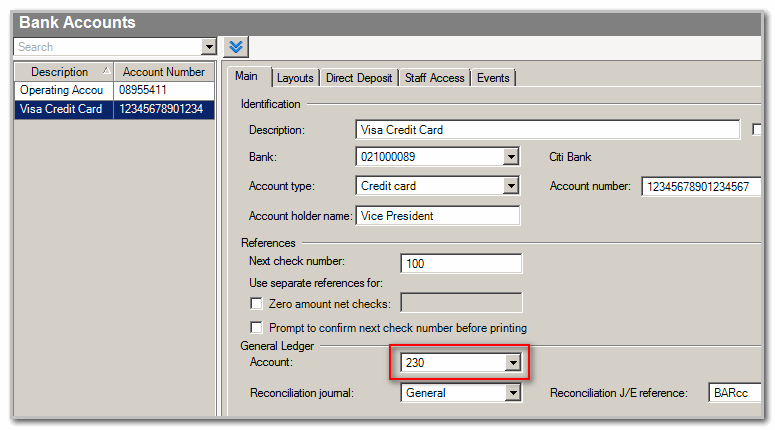Image resolution: width=775 pixels, height=430 pixels.
Task: Open the General Ledger Account dropdown 230
Action: click(x=513, y=363)
